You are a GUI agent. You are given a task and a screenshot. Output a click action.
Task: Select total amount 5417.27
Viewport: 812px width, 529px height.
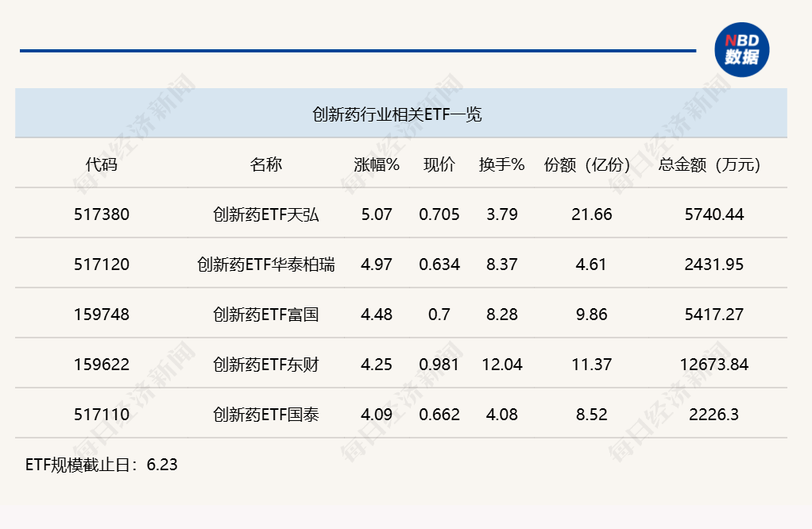coord(714,315)
